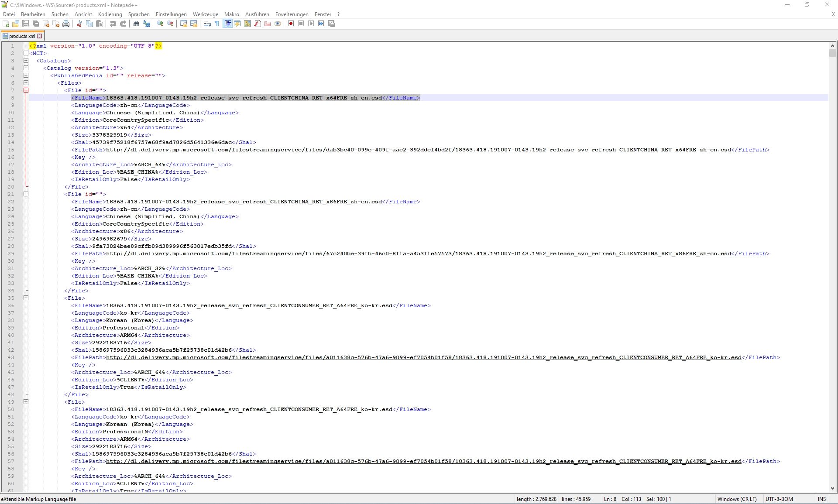Viewport: 838px width, 504px height.
Task: Click the Cut scissors icon
Action: [79, 24]
